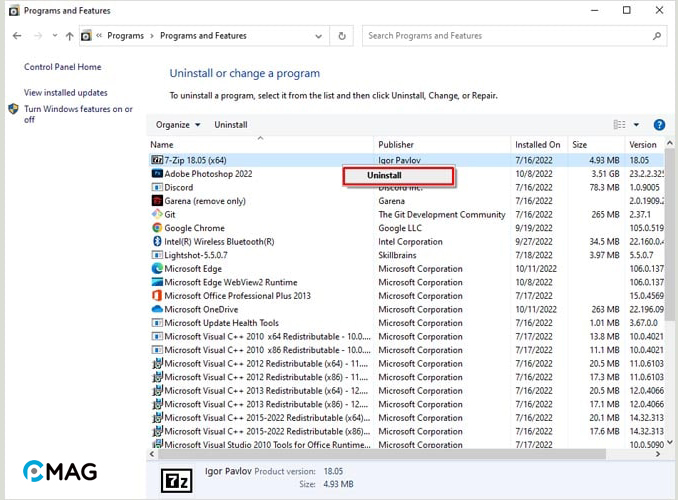Click Microsoft Edge WebView2 Runtime icon
Screen dimensions: 678x500
157,282
